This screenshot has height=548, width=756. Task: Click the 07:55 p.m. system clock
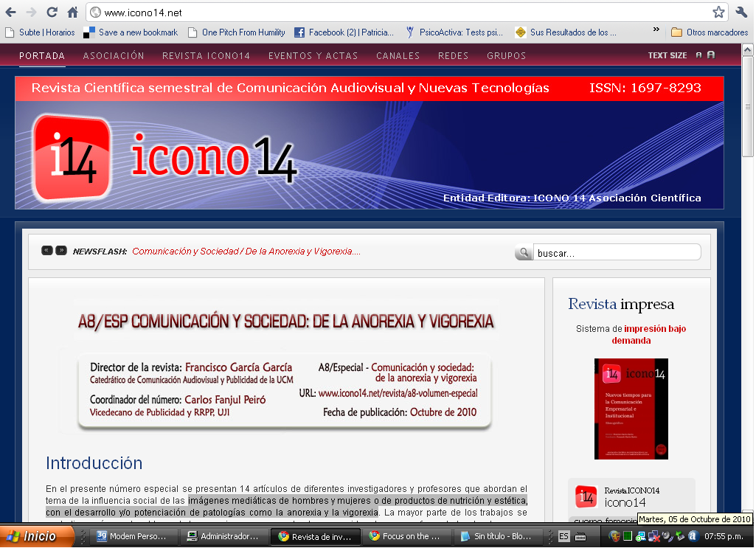point(724,536)
